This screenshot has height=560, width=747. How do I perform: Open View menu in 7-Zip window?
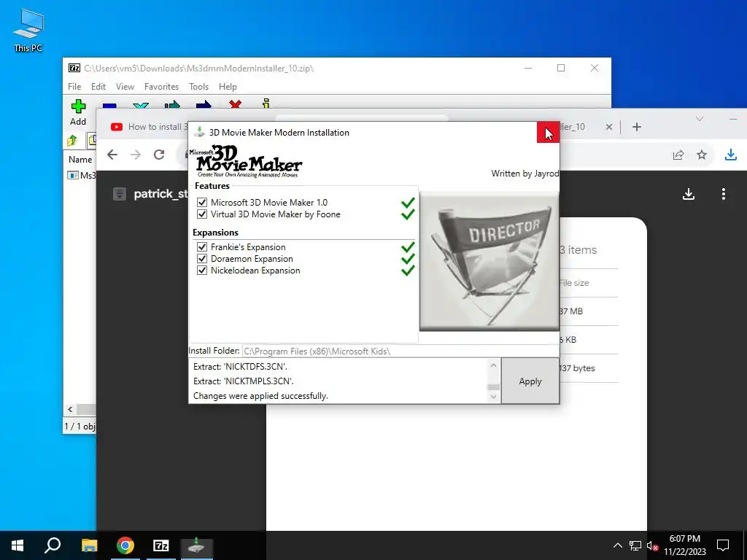tap(125, 87)
